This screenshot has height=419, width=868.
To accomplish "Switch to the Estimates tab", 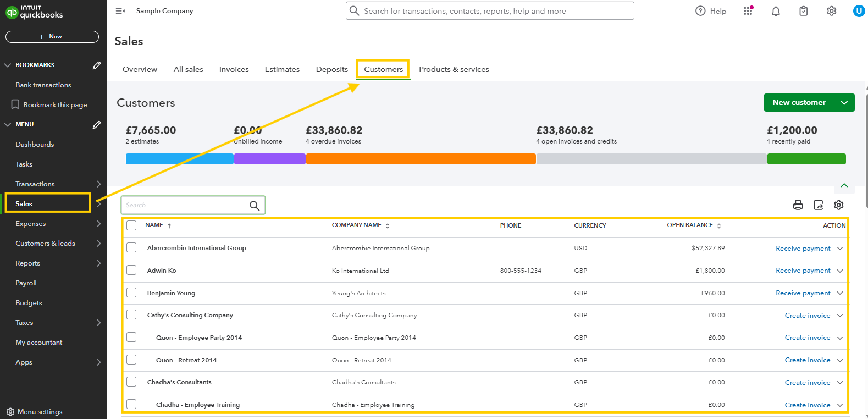I will (283, 69).
